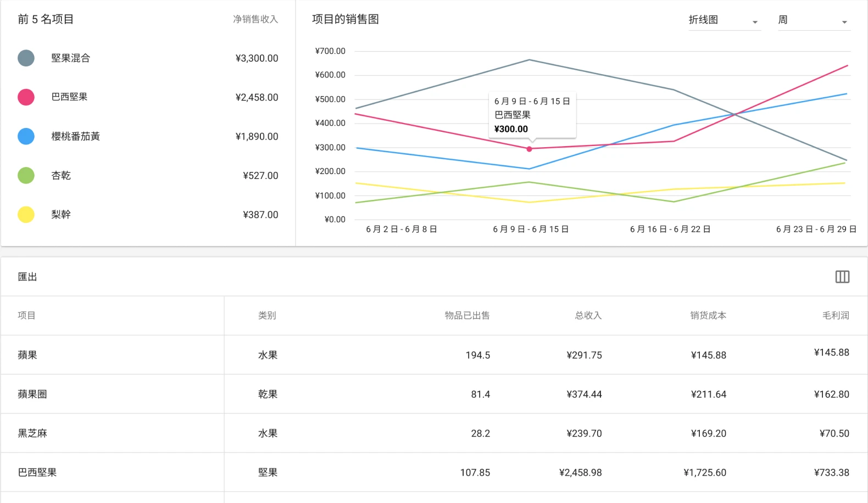Click the 巴西堅果 data point on chart
This screenshot has width=868, height=503.
tap(530, 149)
